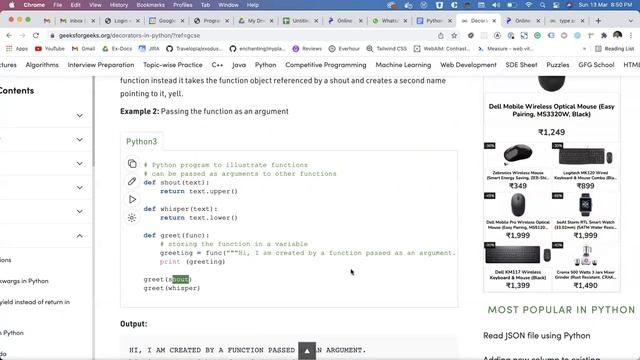Screen dimensions: 640x360
Task: Open Competitive Programming nav item
Action: coord(326,65)
